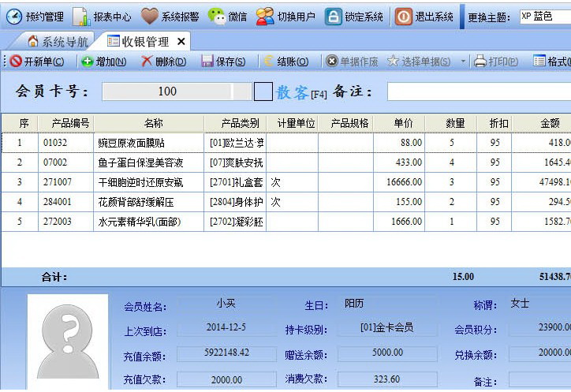Click the 数量 column header
The height and width of the screenshot is (392, 571).
[x=451, y=123]
